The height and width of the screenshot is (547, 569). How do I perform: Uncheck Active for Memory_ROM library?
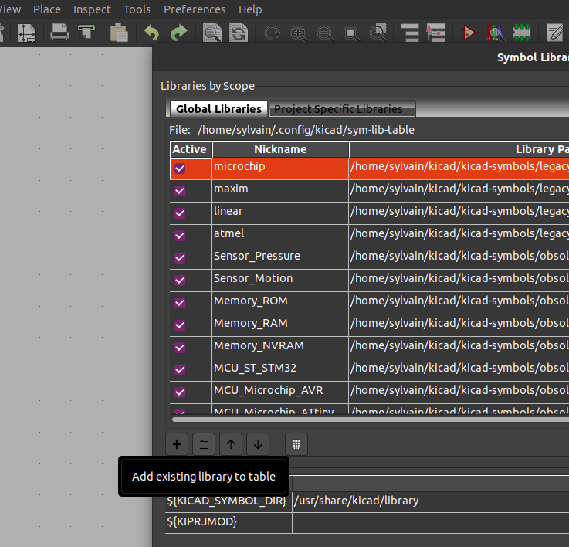pos(180,303)
